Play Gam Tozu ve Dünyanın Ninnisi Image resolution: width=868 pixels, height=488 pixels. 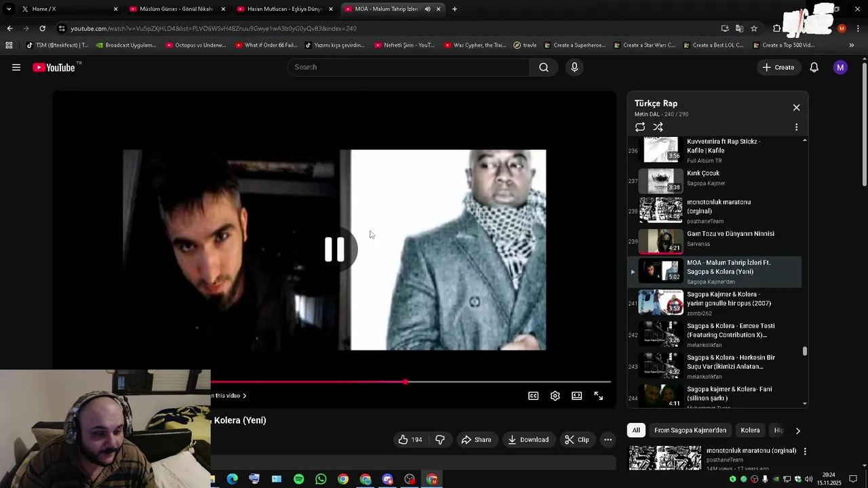click(x=715, y=241)
